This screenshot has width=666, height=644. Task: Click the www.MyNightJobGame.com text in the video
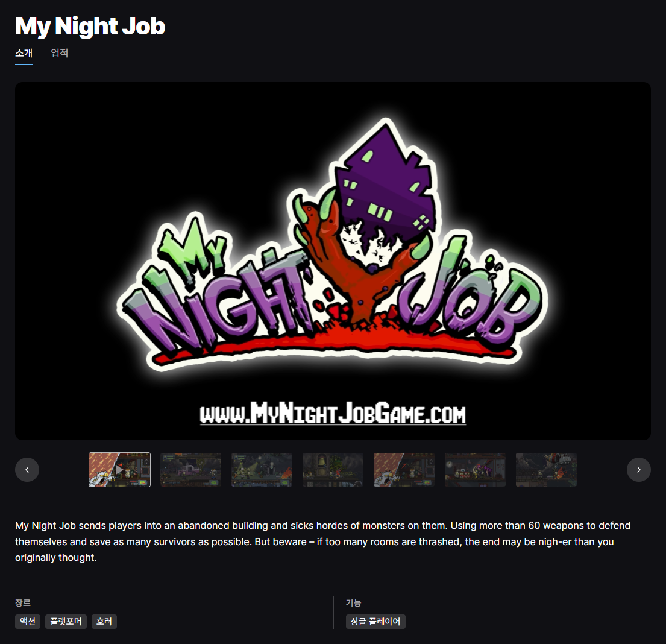333,414
